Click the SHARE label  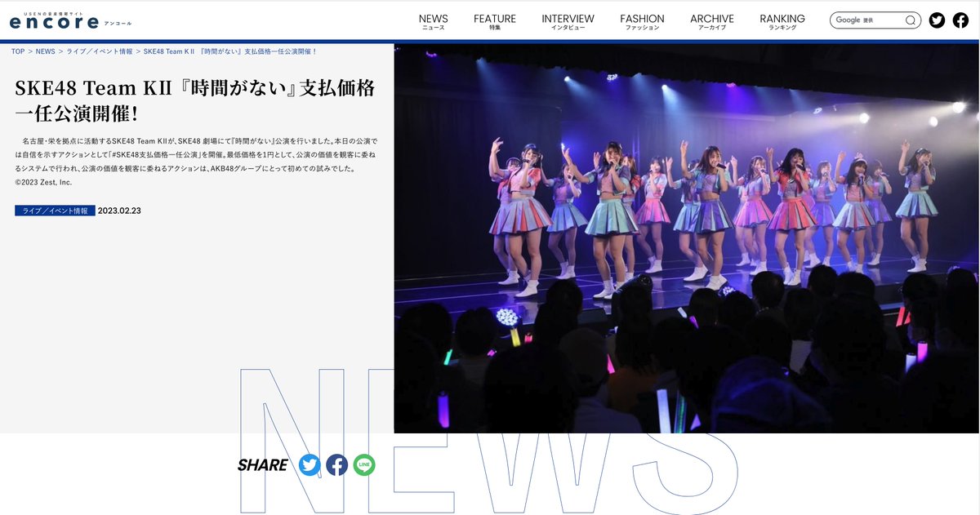262,465
